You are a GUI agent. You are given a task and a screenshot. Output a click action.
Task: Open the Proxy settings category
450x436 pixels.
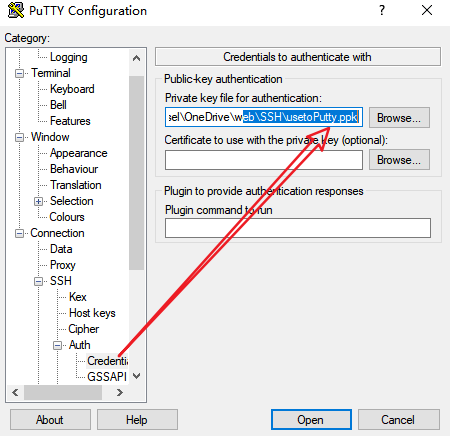pyautogui.click(x=63, y=265)
